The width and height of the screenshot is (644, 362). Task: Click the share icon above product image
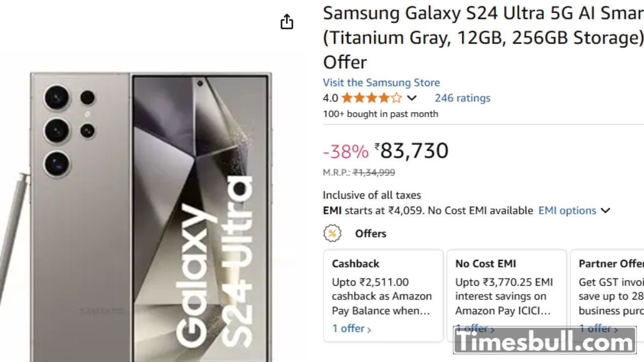pyautogui.click(x=287, y=22)
